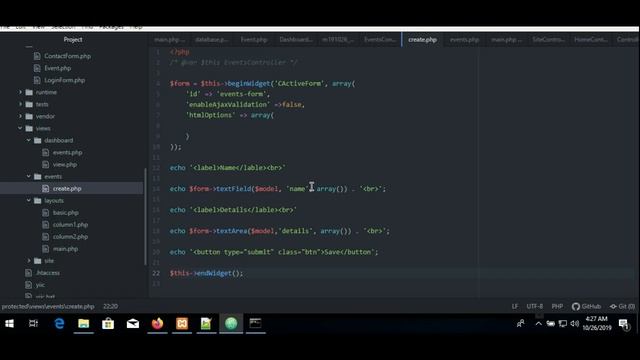This screenshot has height=360, width=640.
Task: Switch to the events.php editor tab
Action: pyautogui.click(x=464, y=40)
